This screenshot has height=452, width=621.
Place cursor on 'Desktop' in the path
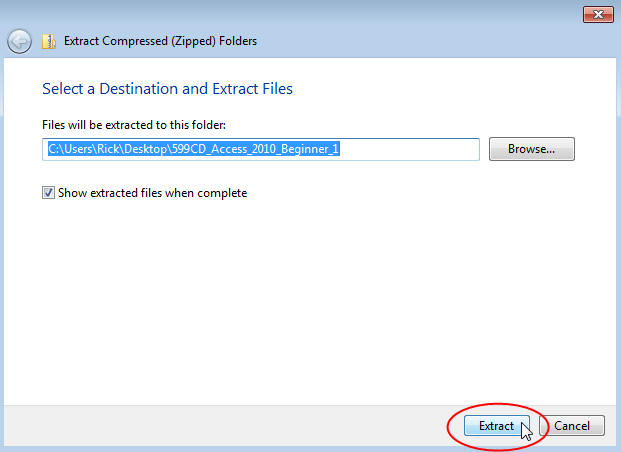click(x=144, y=149)
